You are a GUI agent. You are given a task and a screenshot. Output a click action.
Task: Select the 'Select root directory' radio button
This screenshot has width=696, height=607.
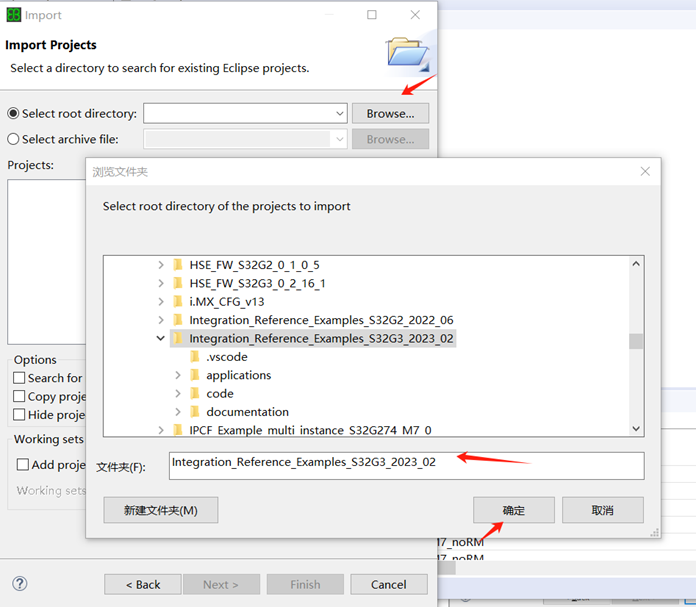[x=13, y=114]
